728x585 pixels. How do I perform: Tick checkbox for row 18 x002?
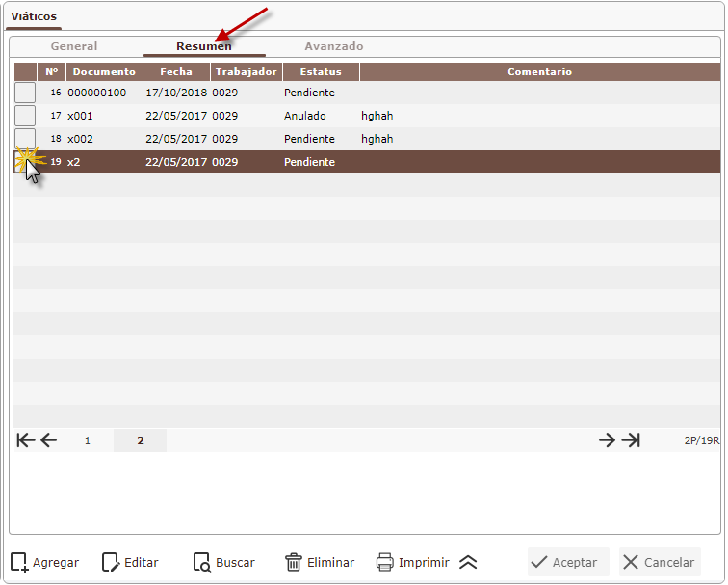point(25,139)
